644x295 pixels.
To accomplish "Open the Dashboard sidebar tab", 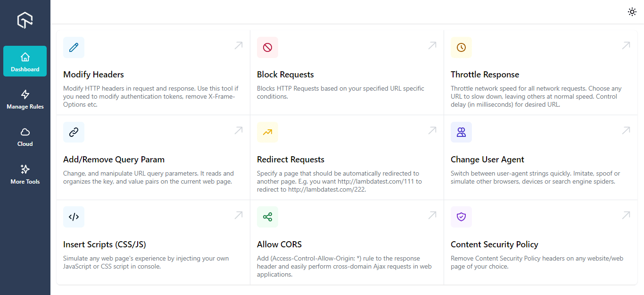I will (x=25, y=61).
